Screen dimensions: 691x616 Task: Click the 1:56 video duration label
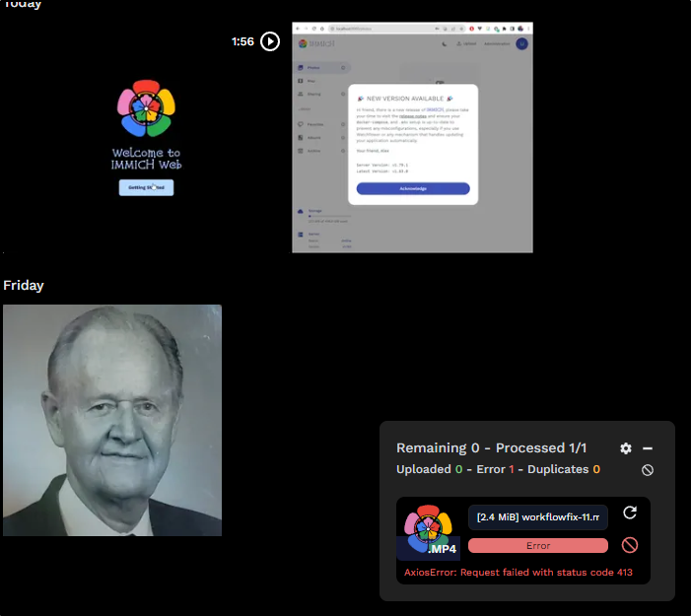pos(242,41)
